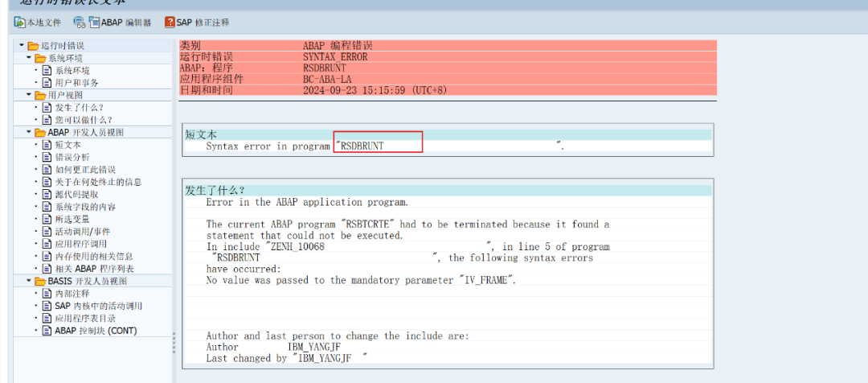Click the 类别 label in red header
This screenshot has width=868, height=383.
tap(190, 45)
